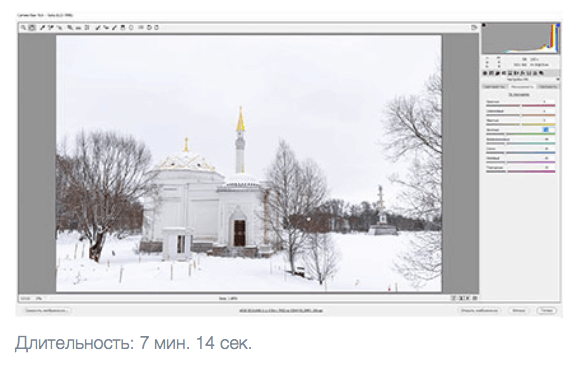Toggle shadow clipping warning on histogram
587x380 pixels.
484,25
